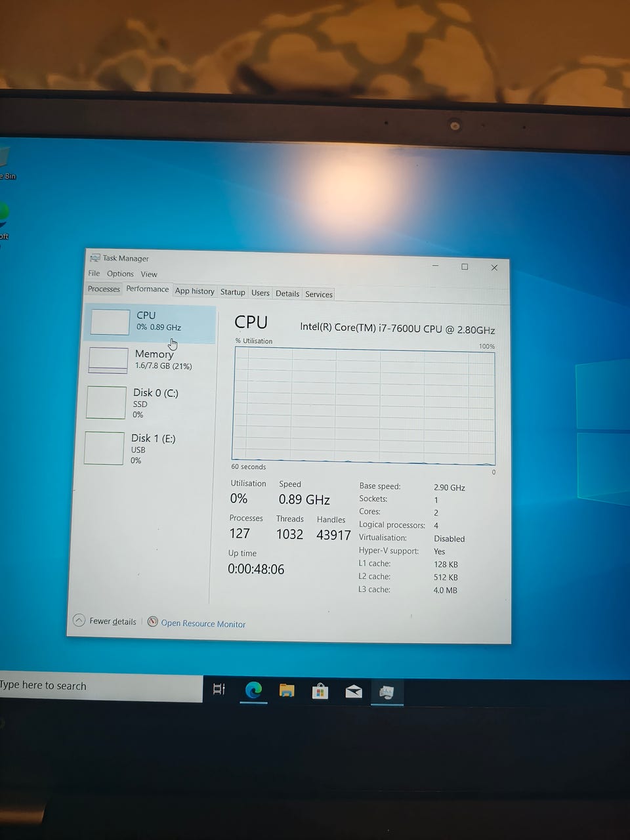Click Fewer details button
630x840 pixels.
click(x=105, y=621)
